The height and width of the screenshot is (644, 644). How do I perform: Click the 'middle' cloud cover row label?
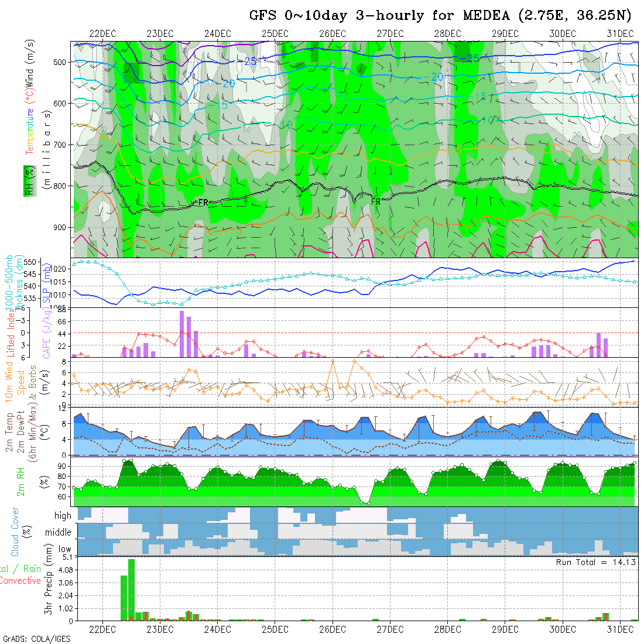coord(58,533)
